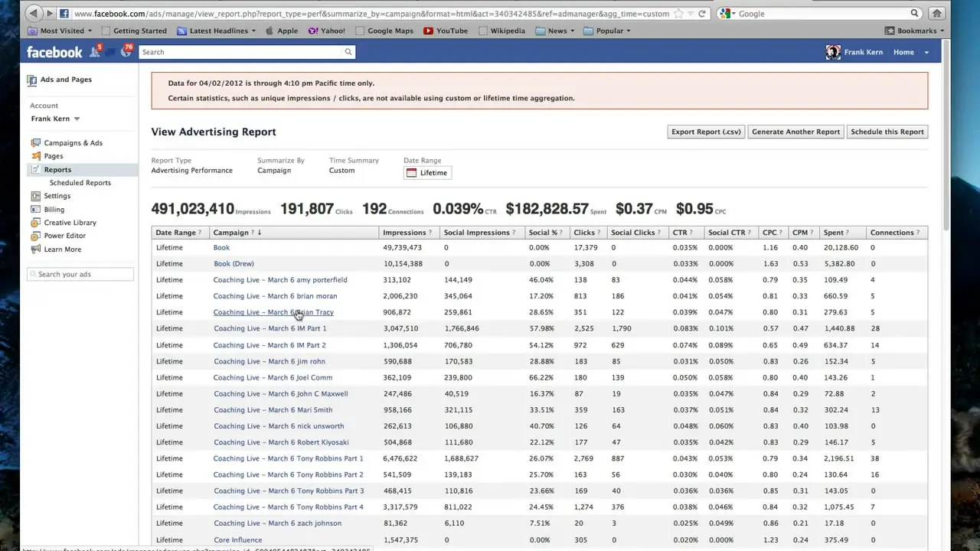Open Coaching Live March 6 Joel Comm link
This screenshot has width=980, height=551.
click(x=273, y=377)
